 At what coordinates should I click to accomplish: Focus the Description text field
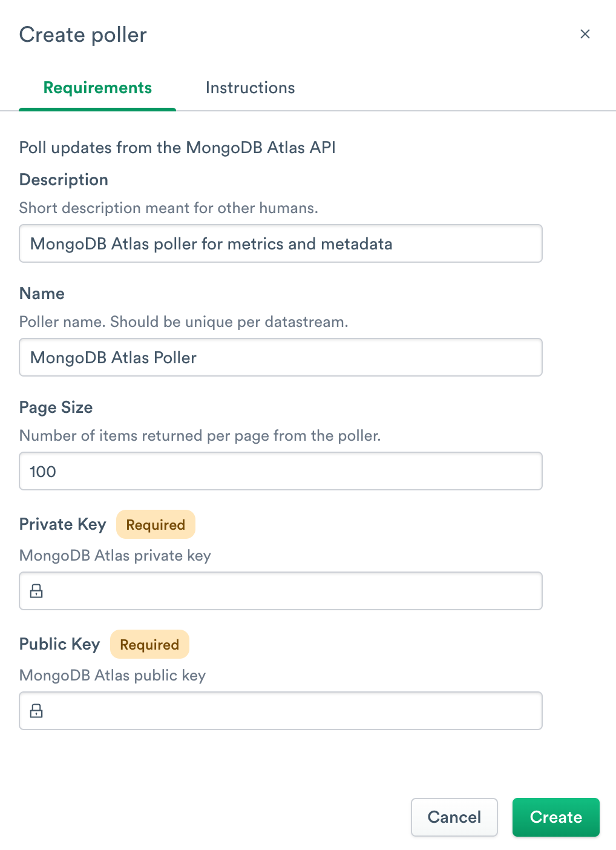pos(280,243)
